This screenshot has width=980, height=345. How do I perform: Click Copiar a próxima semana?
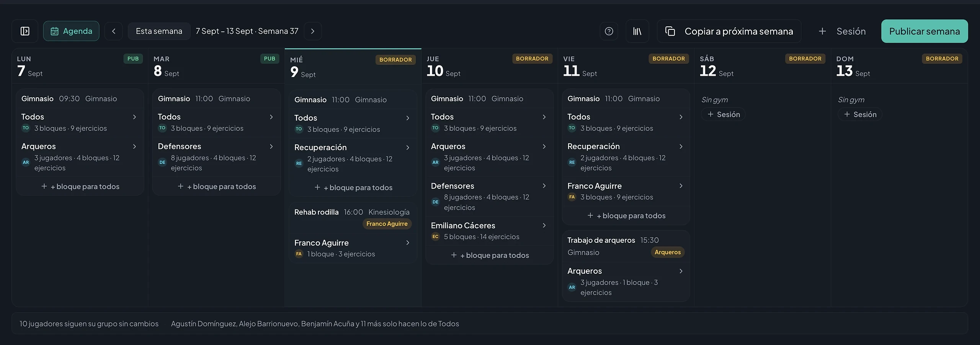click(x=729, y=31)
